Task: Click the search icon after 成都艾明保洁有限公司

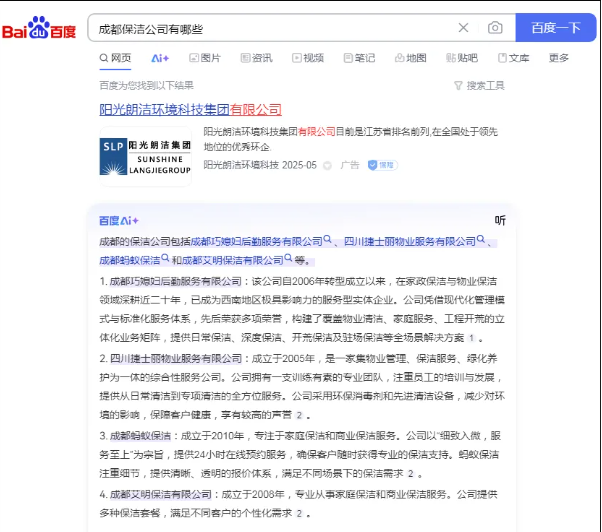Action: point(290,259)
